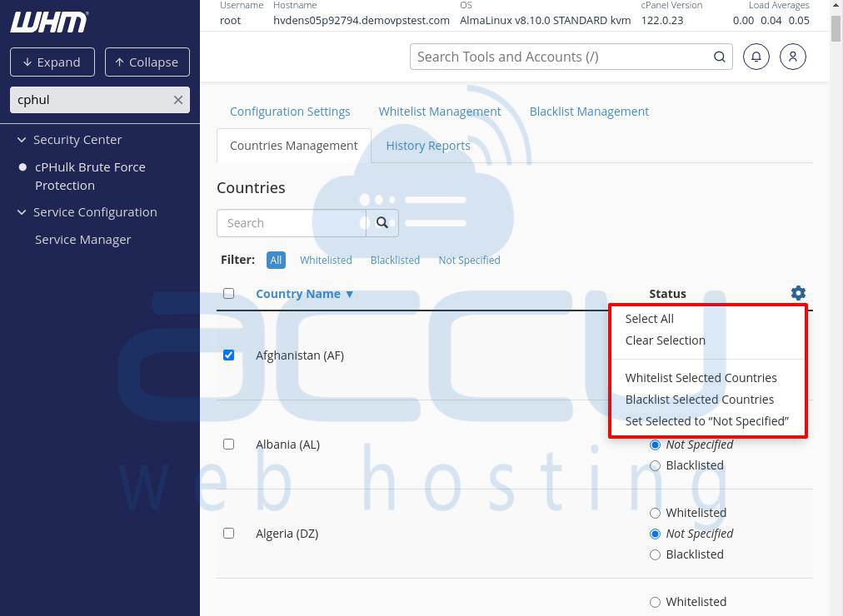Choose Select All from menu
Image resolution: width=843 pixels, height=616 pixels.
pyautogui.click(x=649, y=319)
